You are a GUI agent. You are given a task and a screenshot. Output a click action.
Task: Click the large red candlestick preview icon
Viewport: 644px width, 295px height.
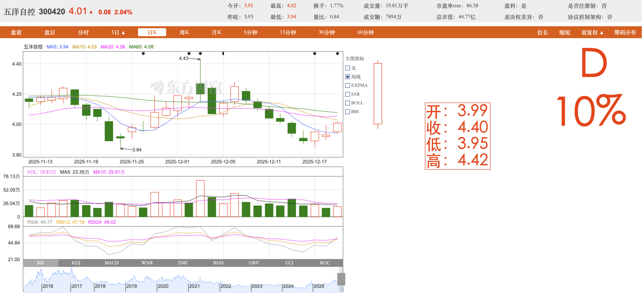(377, 94)
